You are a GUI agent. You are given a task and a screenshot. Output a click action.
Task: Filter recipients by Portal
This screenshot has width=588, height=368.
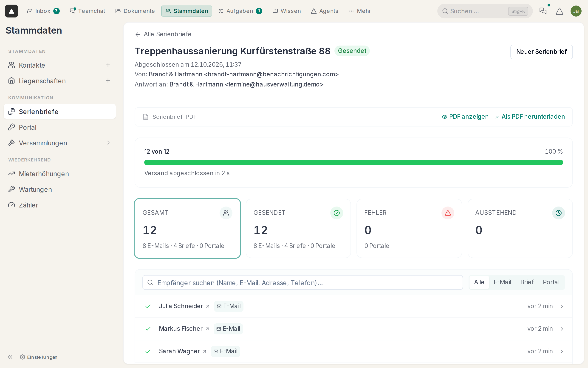point(551,282)
